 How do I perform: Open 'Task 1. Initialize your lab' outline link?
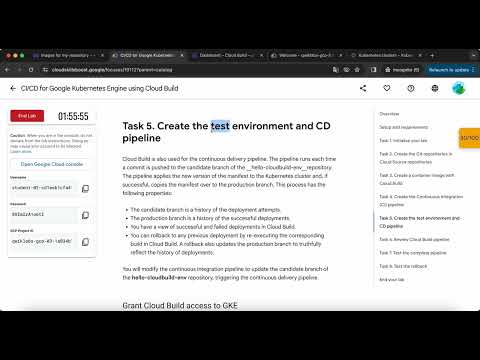403,140
